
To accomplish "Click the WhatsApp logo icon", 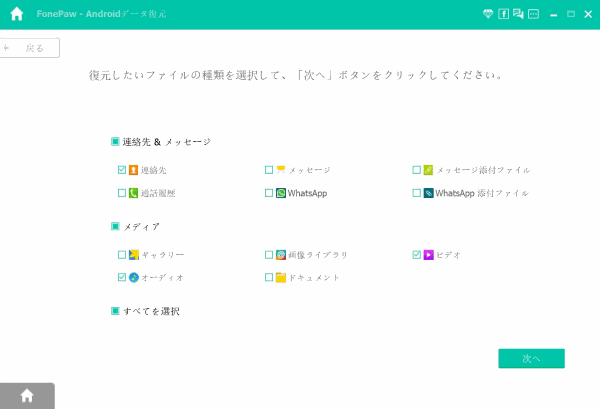I will (x=281, y=193).
